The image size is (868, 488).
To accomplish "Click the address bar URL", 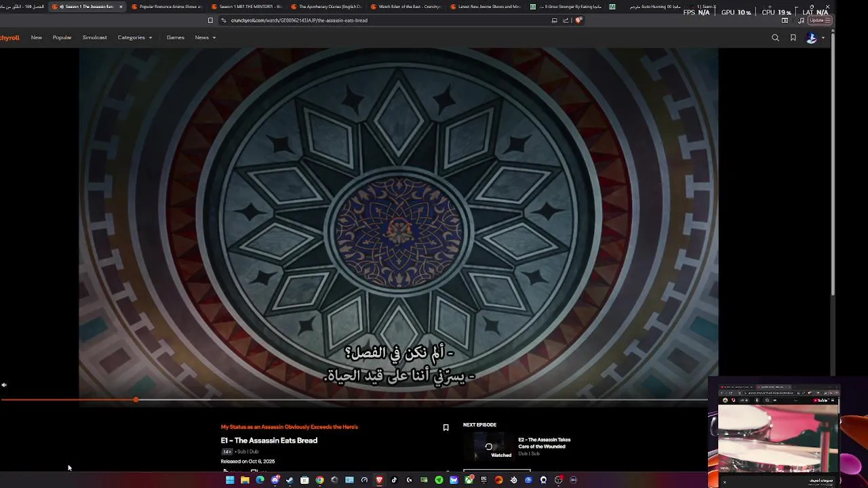I will (299, 20).
